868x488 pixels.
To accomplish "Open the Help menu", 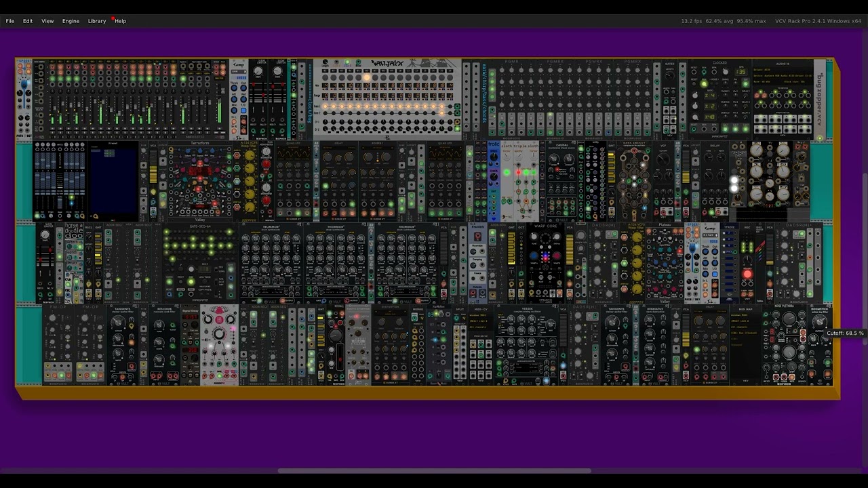I will tap(120, 21).
